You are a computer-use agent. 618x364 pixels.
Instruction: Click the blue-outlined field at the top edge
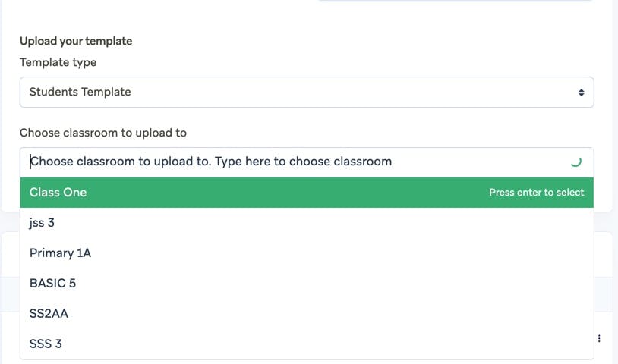(x=454, y=2)
